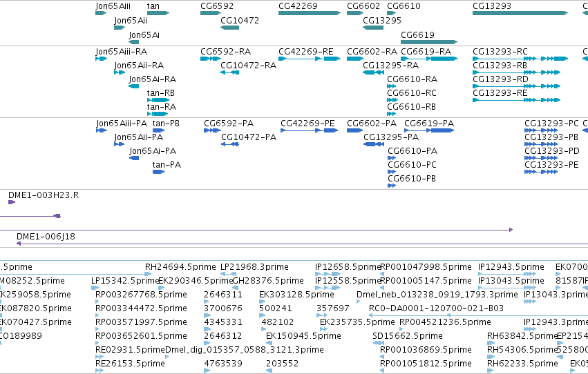588x374 pixels.
Task: Click EST RP001047998.5prime
Action: pos(426,267)
